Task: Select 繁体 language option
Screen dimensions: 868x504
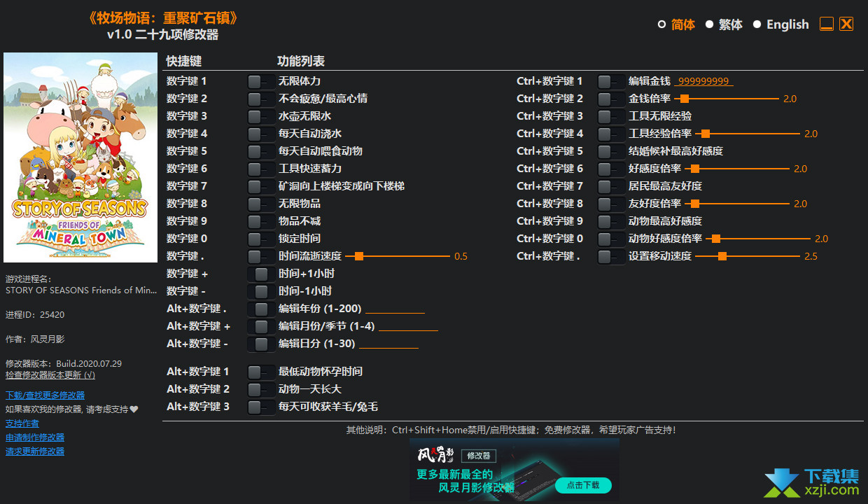Action: pyautogui.click(x=724, y=24)
